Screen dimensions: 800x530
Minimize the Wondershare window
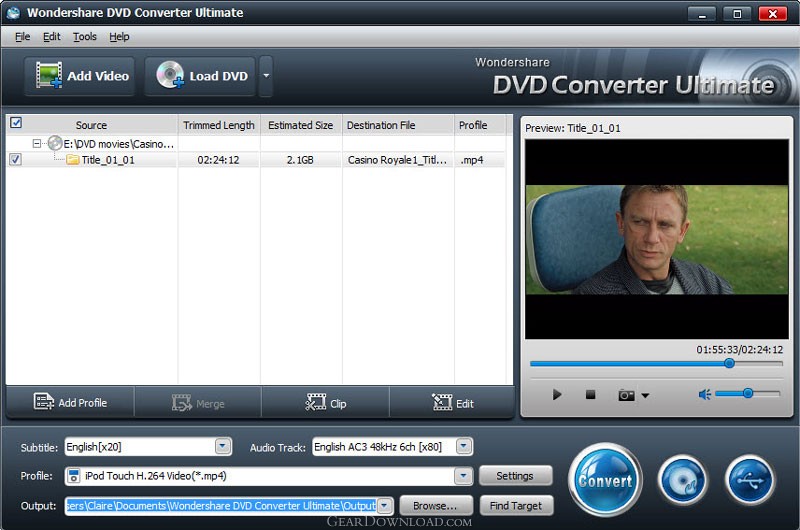(x=702, y=14)
